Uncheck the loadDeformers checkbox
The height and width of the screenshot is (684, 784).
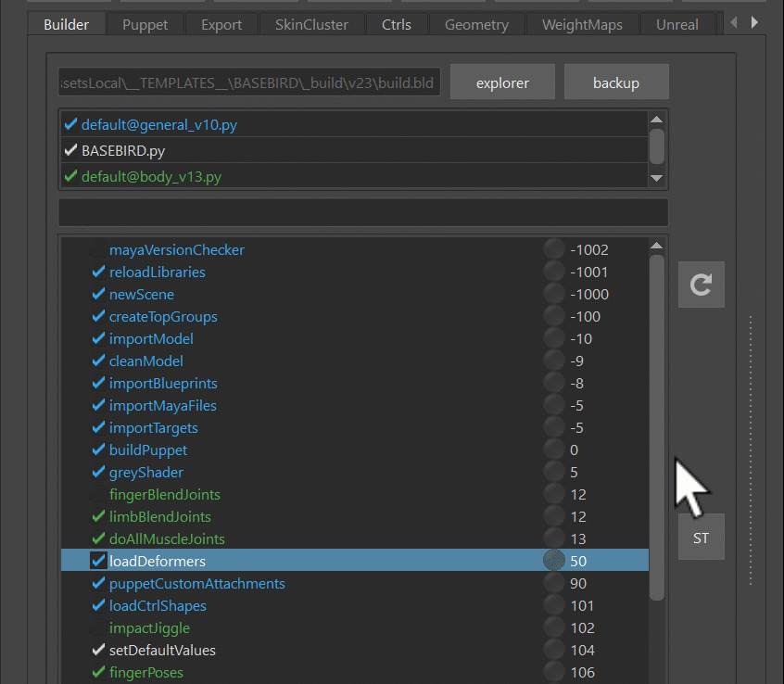tap(98, 561)
